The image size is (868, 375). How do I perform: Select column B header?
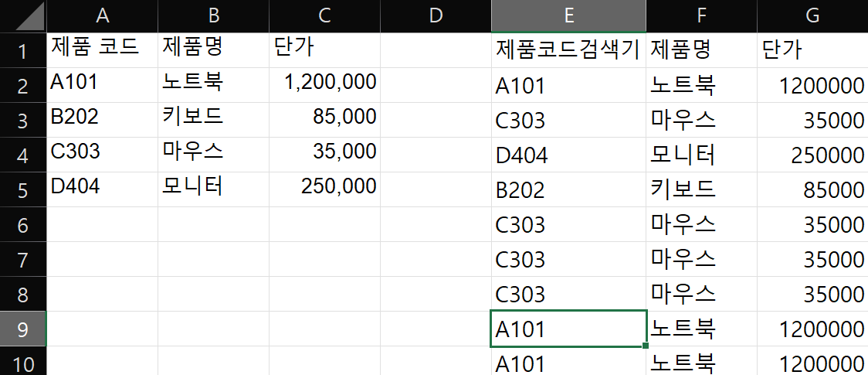[x=214, y=16]
